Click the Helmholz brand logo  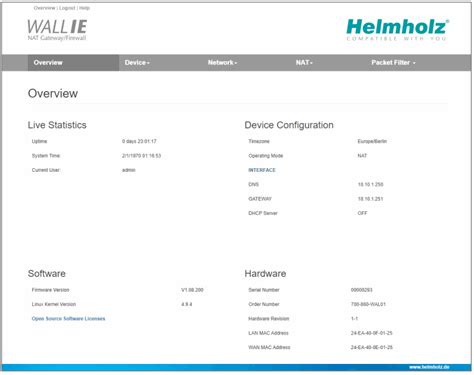point(398,30)
